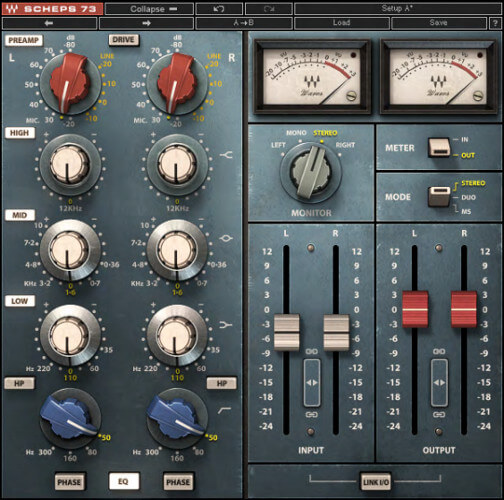Select DUO mode label
The image size is (504, 500).
point(468,198)
